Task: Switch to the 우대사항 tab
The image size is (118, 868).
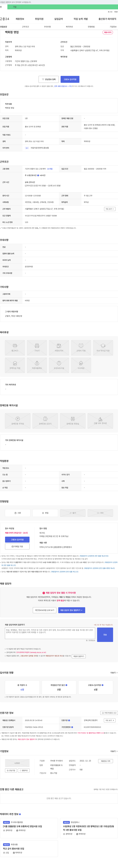Action: 47,27
